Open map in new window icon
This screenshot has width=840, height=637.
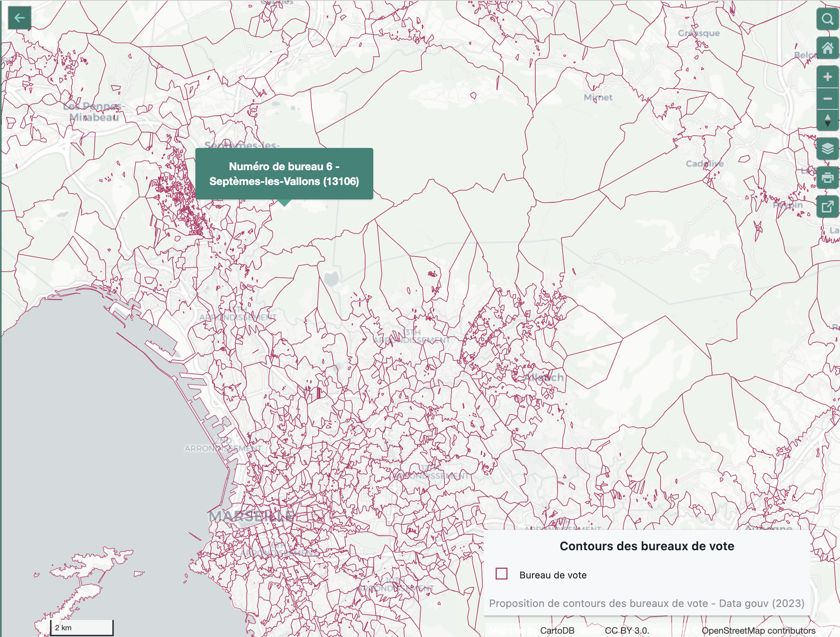click(827, 207)
